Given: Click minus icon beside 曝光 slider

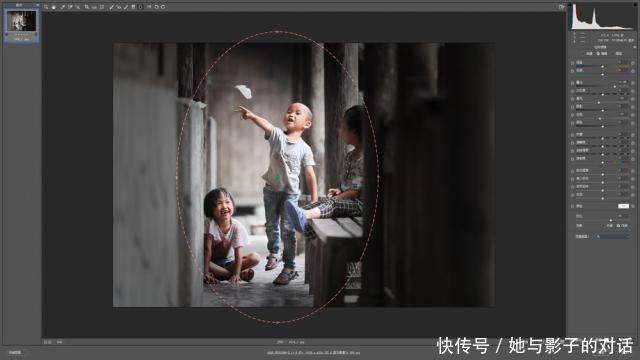Looking at the screenshot, I should pyautogui.click(x=572, y=83).
